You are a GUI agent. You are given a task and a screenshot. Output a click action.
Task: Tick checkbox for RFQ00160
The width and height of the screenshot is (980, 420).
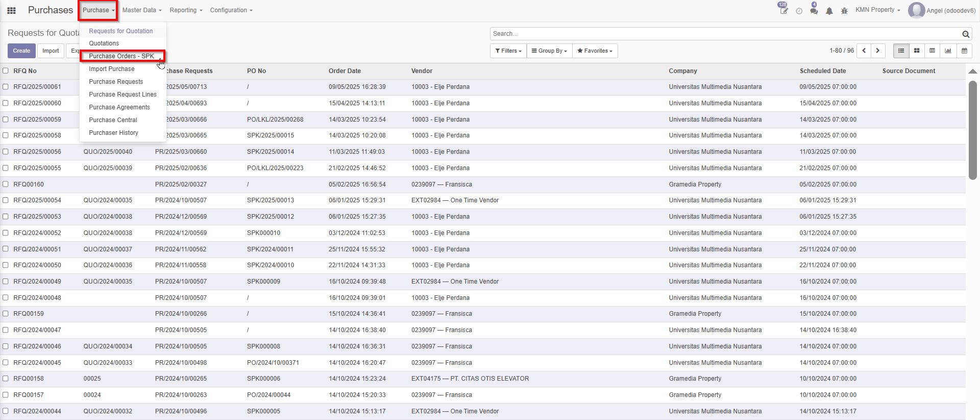(x=6, y=184)
